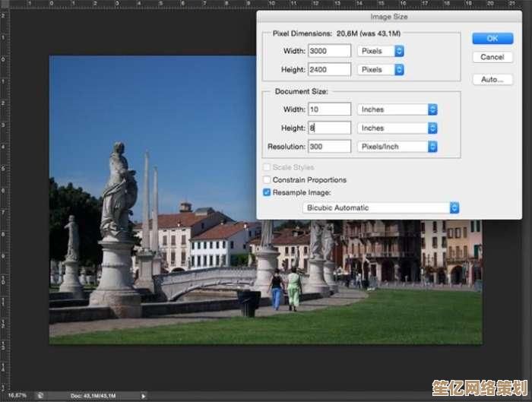Click the Cancel button in Image Size
The width and height of the screenshot is (532, 402).
492,57
